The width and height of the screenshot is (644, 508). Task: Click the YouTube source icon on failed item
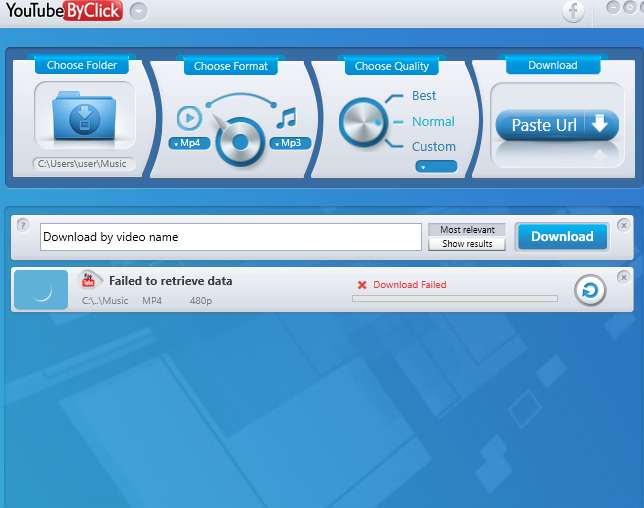coord(89,280)
